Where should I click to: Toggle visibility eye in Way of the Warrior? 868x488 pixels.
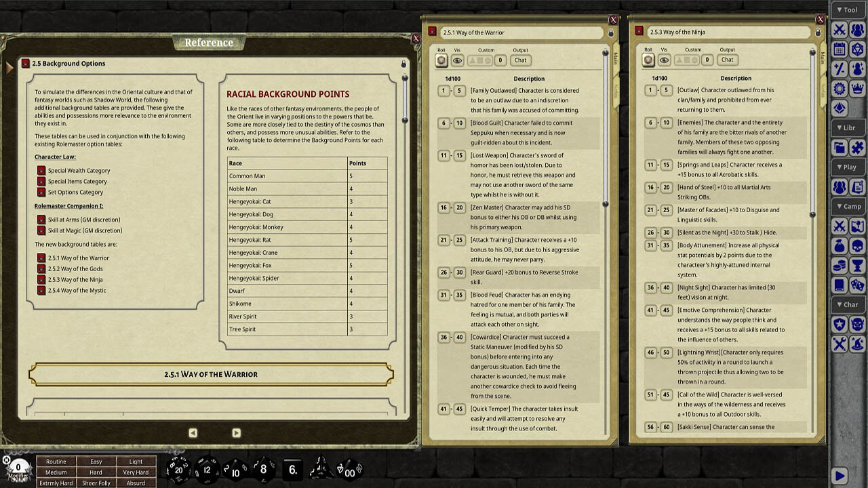click(458, 60)
